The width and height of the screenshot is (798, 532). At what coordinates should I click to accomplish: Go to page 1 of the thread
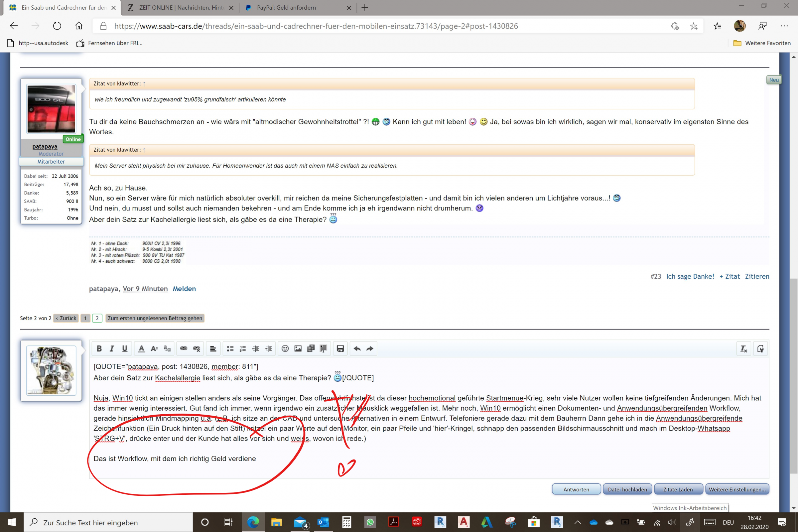(85, 318)
